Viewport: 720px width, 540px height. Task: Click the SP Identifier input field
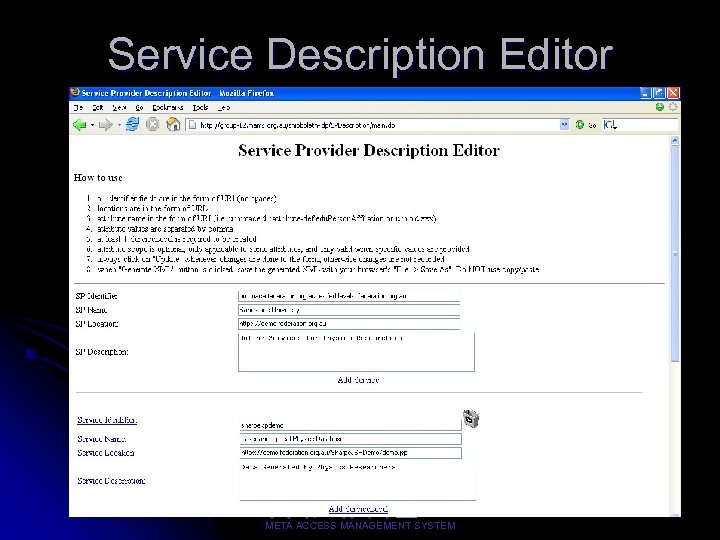pyautogui.click(x=349, y=296)
